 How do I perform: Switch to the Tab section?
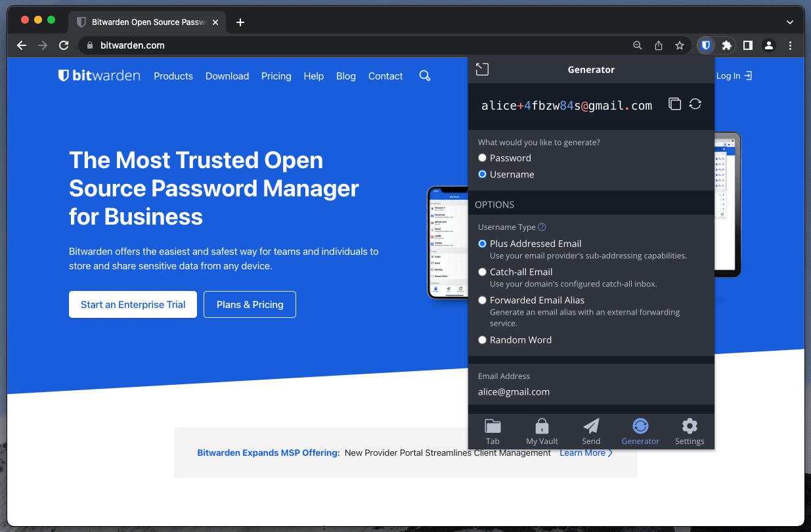(x=493, y=432)
